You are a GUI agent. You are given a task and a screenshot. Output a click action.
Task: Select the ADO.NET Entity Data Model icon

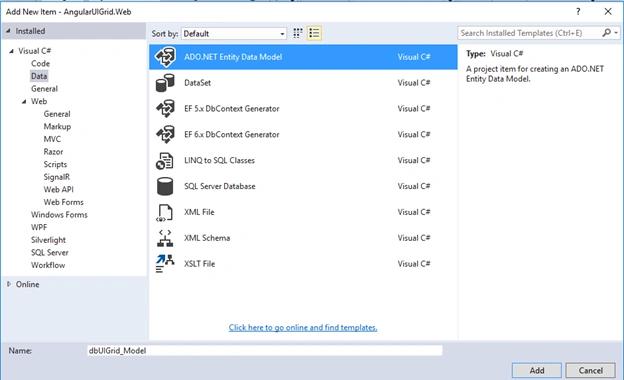pos(165,57)
